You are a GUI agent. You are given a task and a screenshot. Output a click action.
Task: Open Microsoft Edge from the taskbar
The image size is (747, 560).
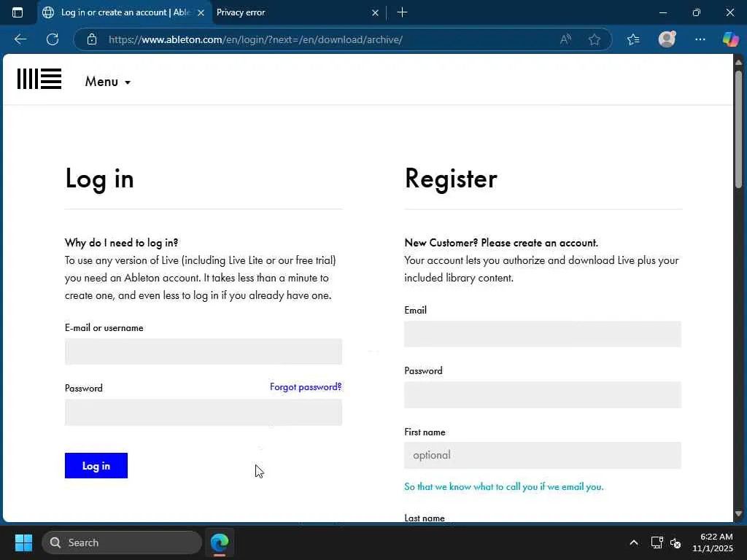coord(220,542)
